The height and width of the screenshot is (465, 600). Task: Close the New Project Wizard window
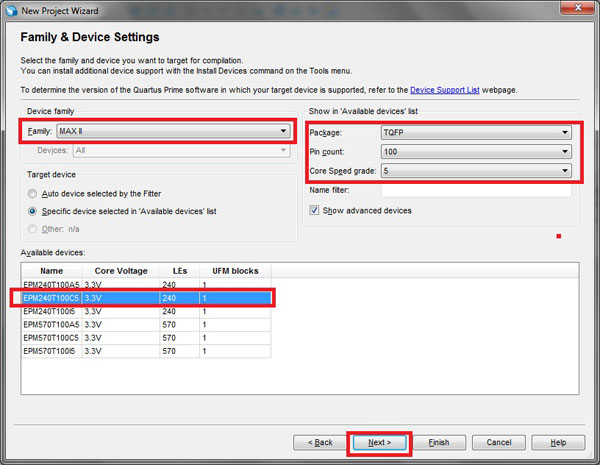[x=578, y=7]
